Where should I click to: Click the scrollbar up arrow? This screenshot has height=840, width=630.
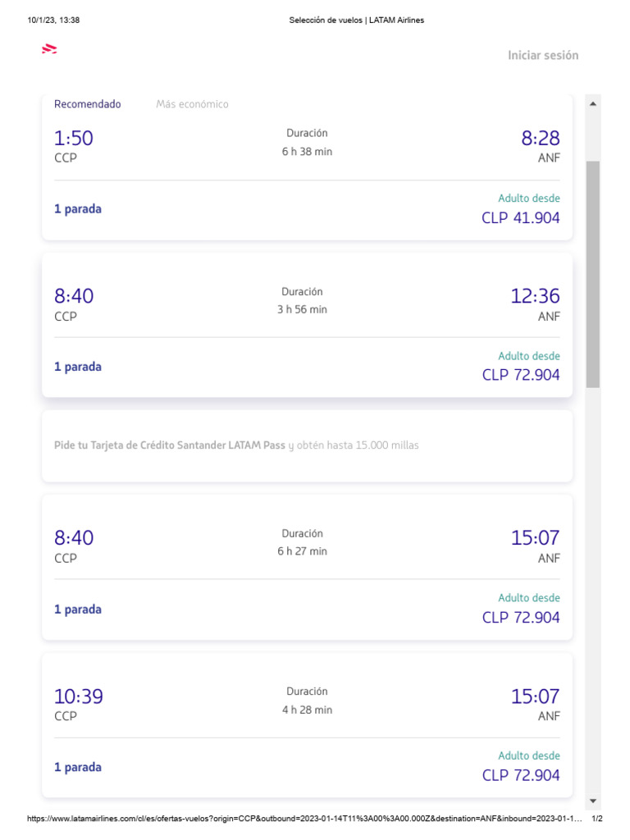[592, 104]
